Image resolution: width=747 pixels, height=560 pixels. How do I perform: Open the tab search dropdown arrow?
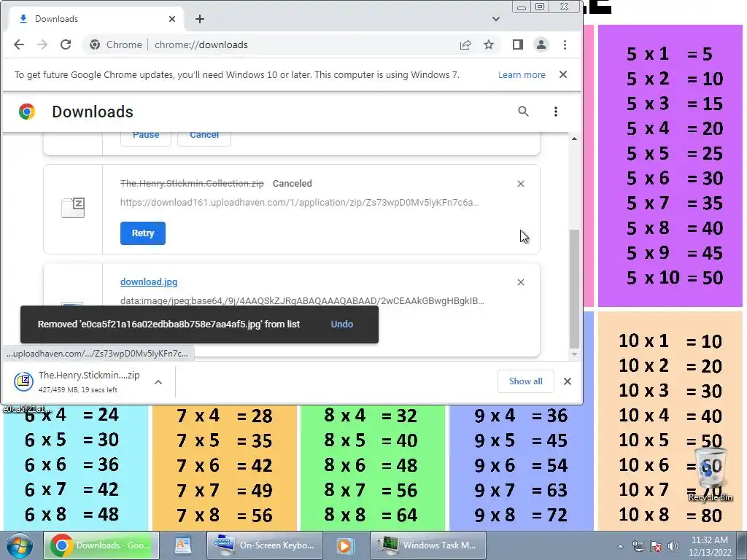(496, 19)
